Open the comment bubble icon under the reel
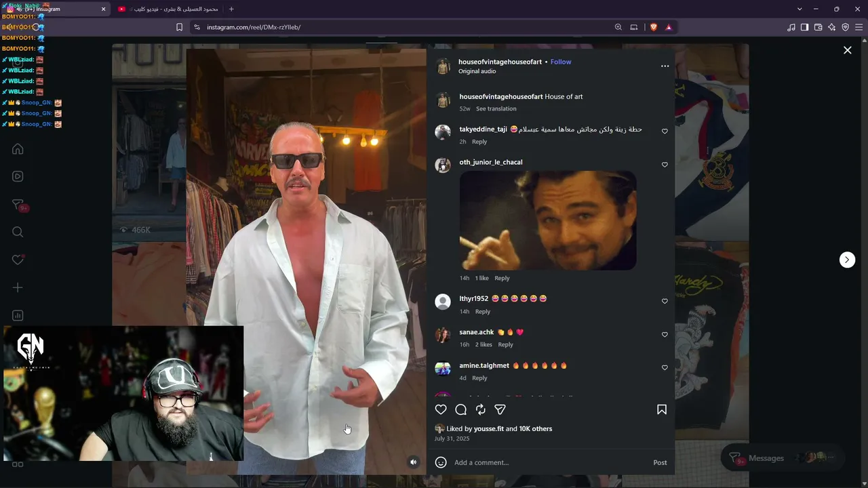This screenshot has height=488, width=868. coord(461,409)
